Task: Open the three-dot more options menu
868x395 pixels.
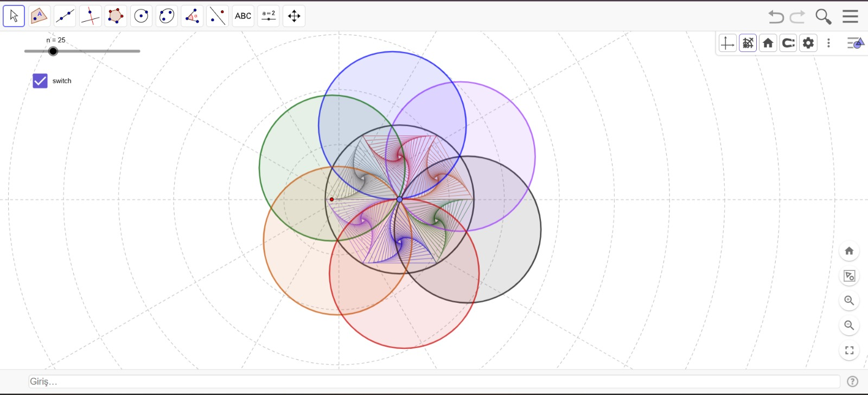Action: tap(828, 43)
